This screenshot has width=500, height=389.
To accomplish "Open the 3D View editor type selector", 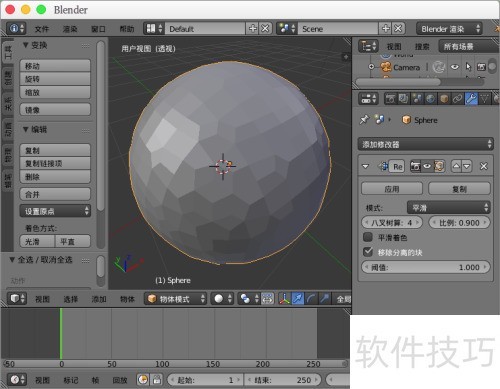I will click(17, 298).
